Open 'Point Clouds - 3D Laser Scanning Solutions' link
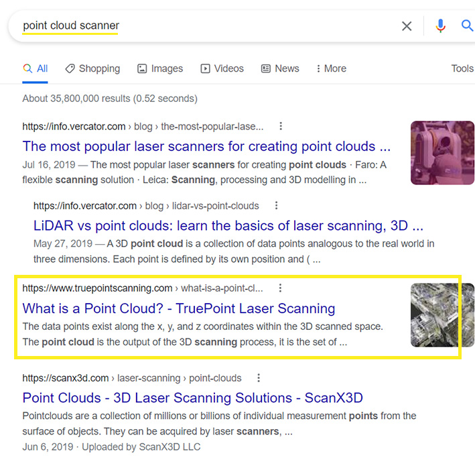The image size is (475, 476). click(x=193, y=398)
